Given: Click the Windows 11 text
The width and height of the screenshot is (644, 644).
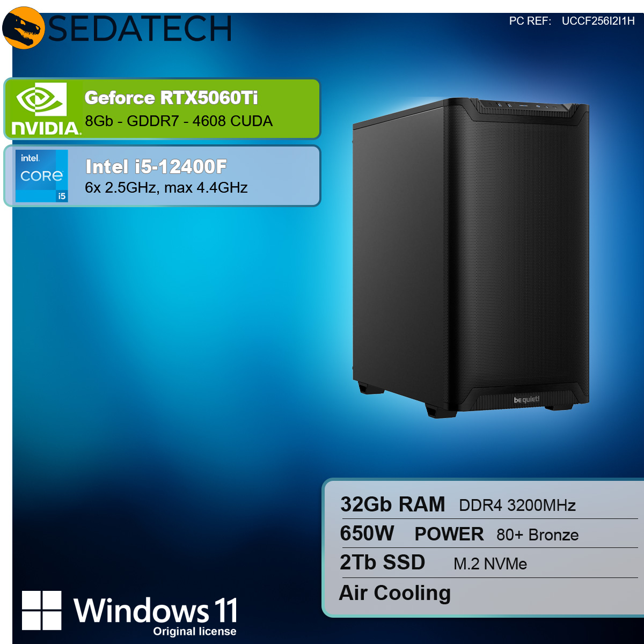Looking at the screenshot, I should tap(156, 610).
